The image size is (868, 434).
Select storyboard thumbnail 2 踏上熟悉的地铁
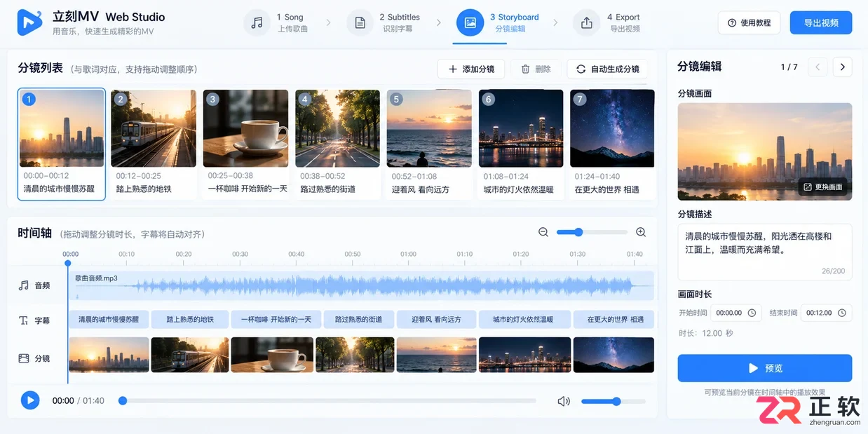[154, 144]
